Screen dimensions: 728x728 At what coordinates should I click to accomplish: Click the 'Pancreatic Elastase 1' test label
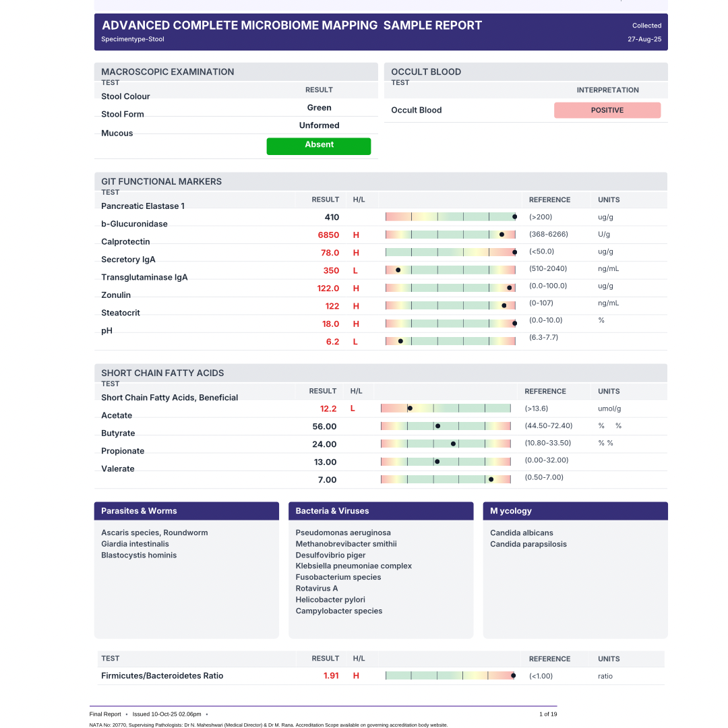click(143, 206)
